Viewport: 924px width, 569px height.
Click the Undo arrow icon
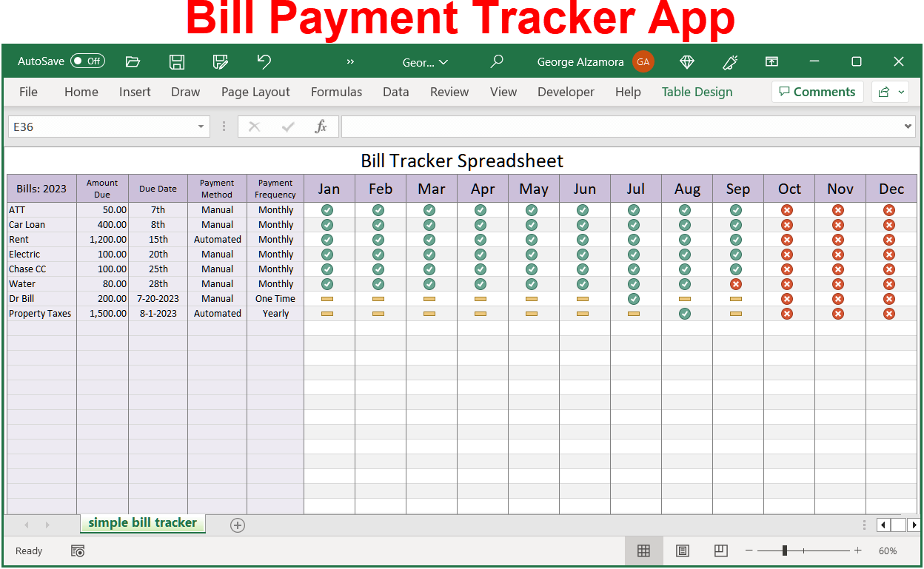[264, 62]
